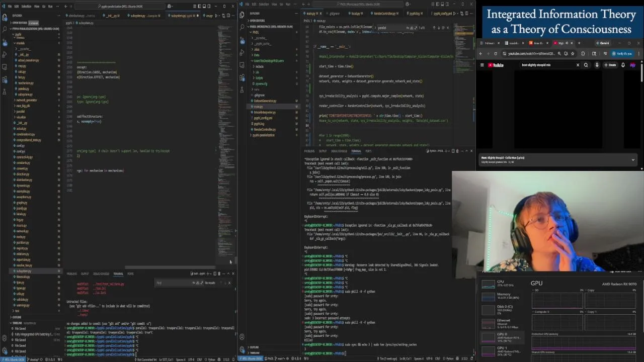Open Extensions view in left VS Code window

coord(5,79)
